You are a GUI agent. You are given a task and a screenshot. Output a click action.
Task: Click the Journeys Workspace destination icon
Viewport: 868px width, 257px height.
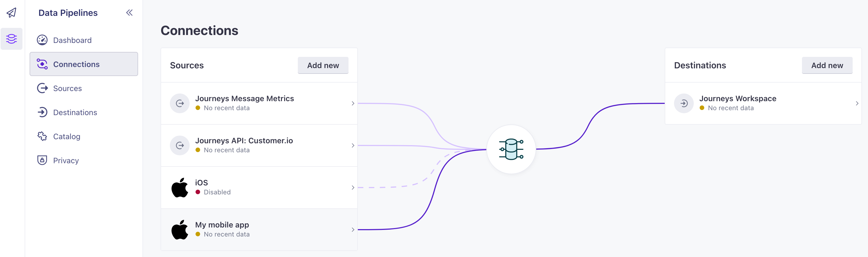[x=683, y=103]
